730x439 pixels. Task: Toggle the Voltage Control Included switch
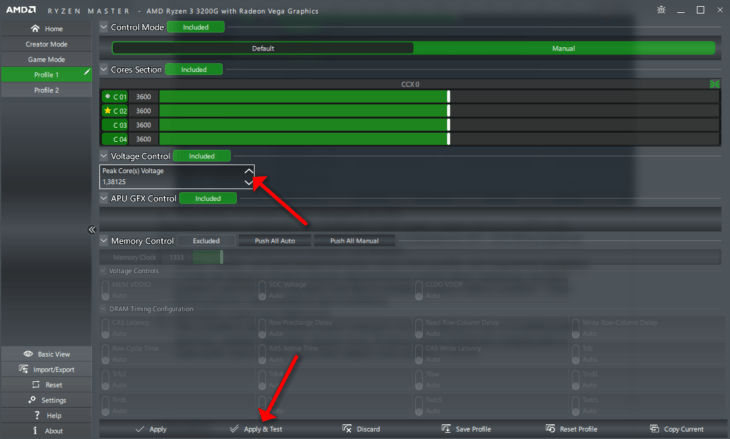pyautogui.click(x=202, y=156)
